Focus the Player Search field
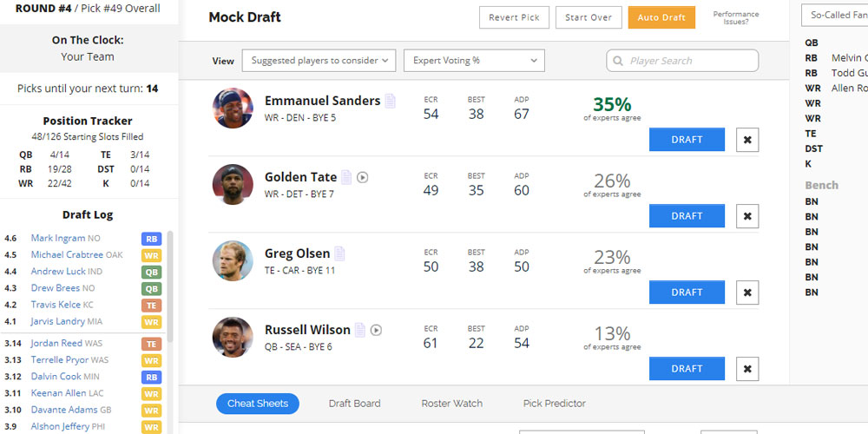 click(682, 61)
